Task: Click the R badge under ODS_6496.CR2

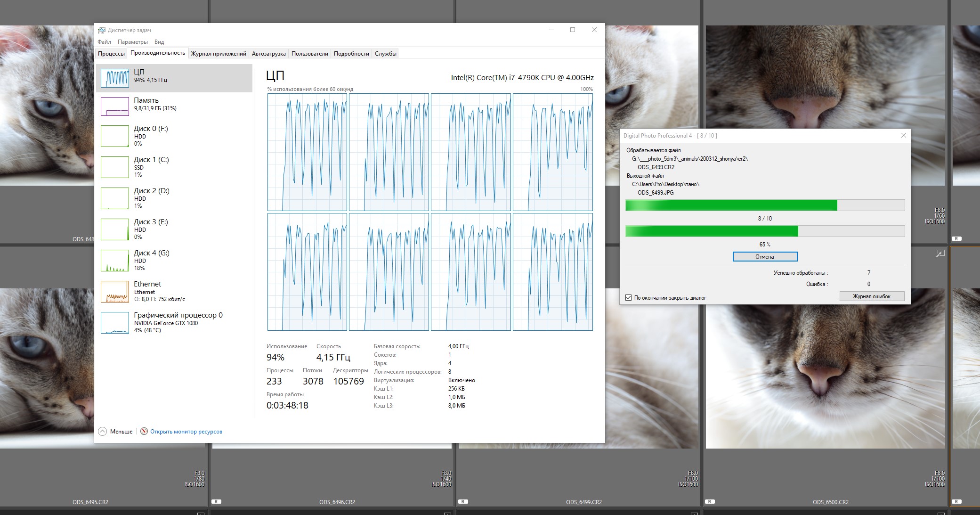Action: (x=216, y=502)
